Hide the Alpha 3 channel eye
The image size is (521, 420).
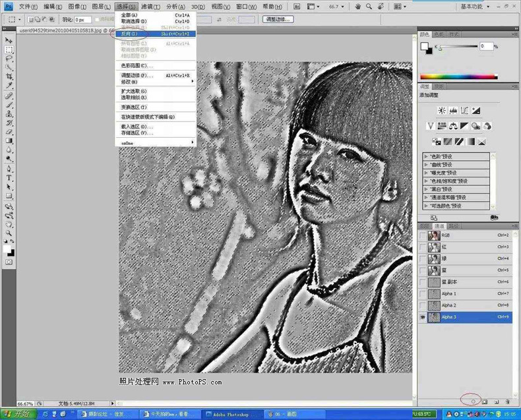(x=422, y=317)
